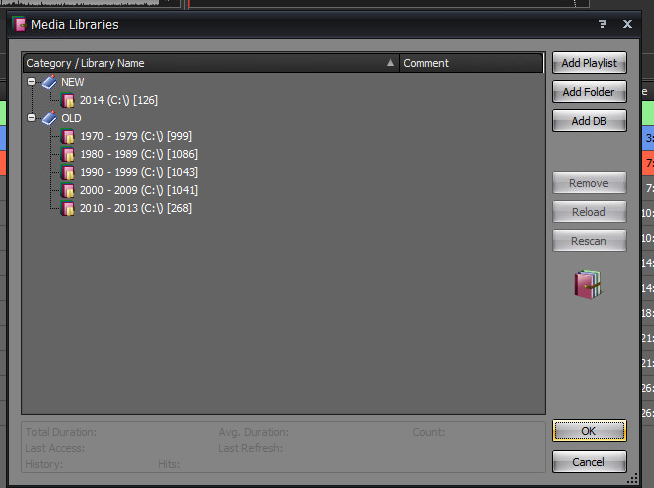Click the 1970 - 1979 library icon
The image size is (654, 488).
[68, 136]
